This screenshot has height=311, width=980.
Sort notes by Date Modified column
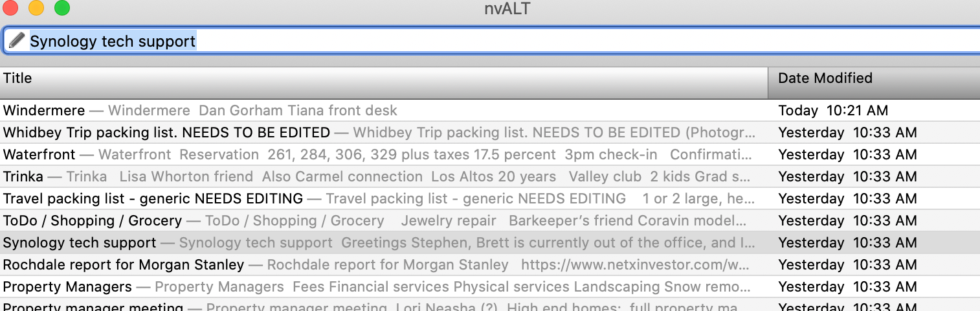tap(867, 79)
